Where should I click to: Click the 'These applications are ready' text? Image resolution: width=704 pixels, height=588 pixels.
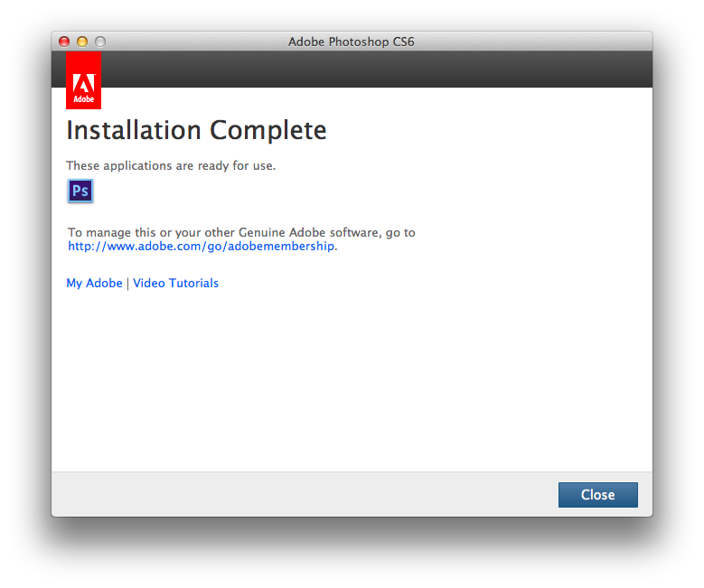coord(171,165)
